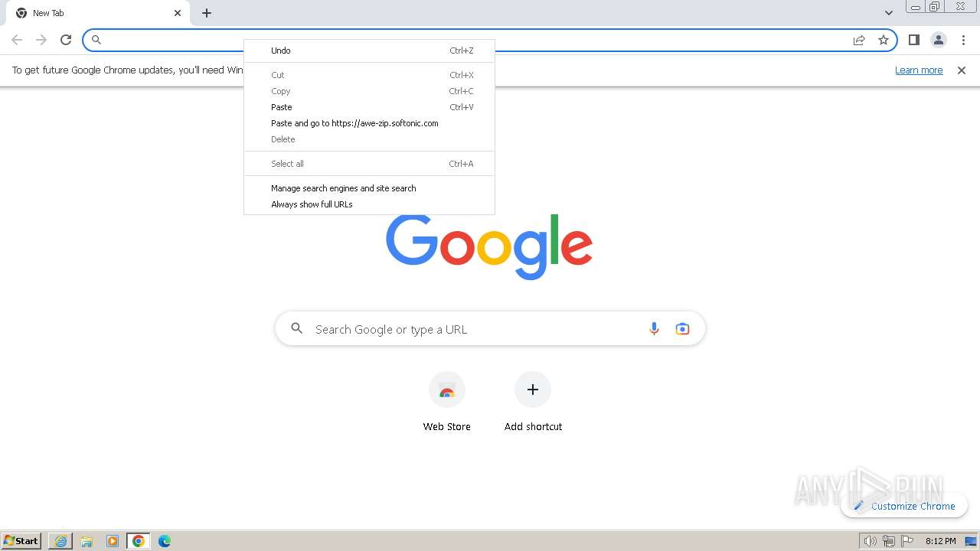
Task: Click Select all in the context menu
Action: [369, 164]
